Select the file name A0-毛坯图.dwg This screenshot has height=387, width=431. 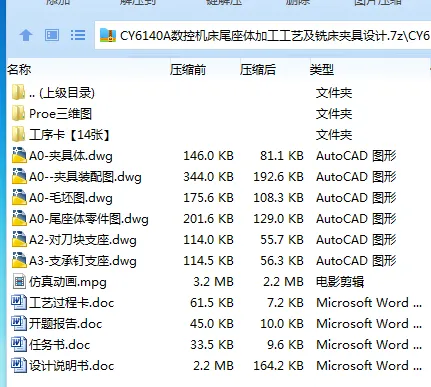click(71, 198)
